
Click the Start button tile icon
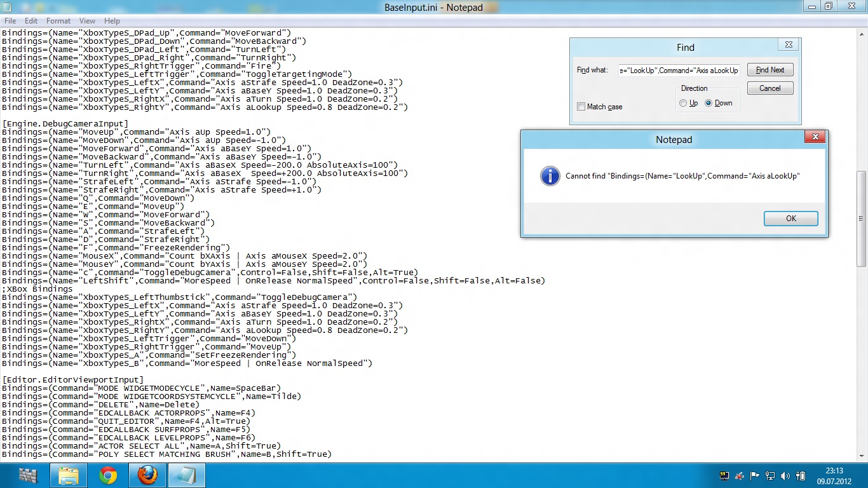click(x=29, y=475)
